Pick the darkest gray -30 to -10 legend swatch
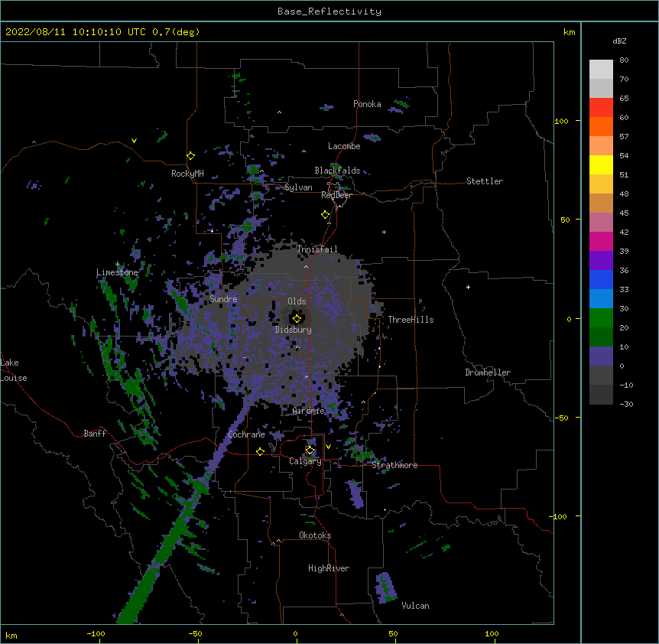Screen dimensions: 659x644 (x=601, y=395)
